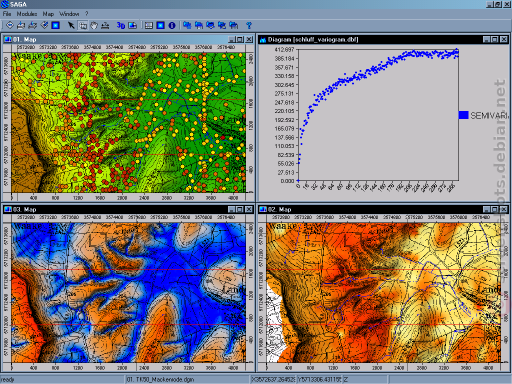Activate the zoom box tool

pyautogui.click(x=83, y=25)
